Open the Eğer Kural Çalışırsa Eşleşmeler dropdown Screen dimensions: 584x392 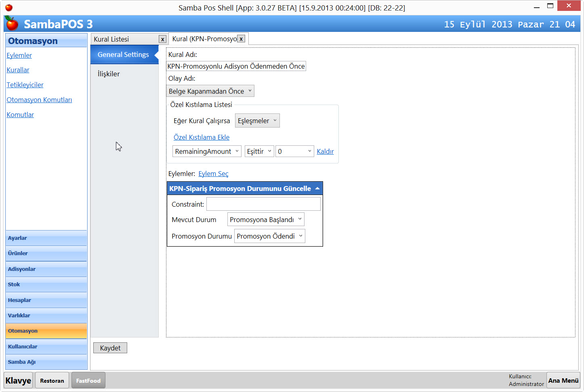(x=257, y=121)
